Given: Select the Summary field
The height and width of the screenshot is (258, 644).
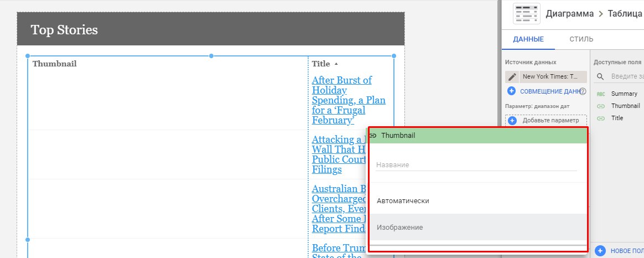Looking at the screenshot, I should click(x=624, y=94).
